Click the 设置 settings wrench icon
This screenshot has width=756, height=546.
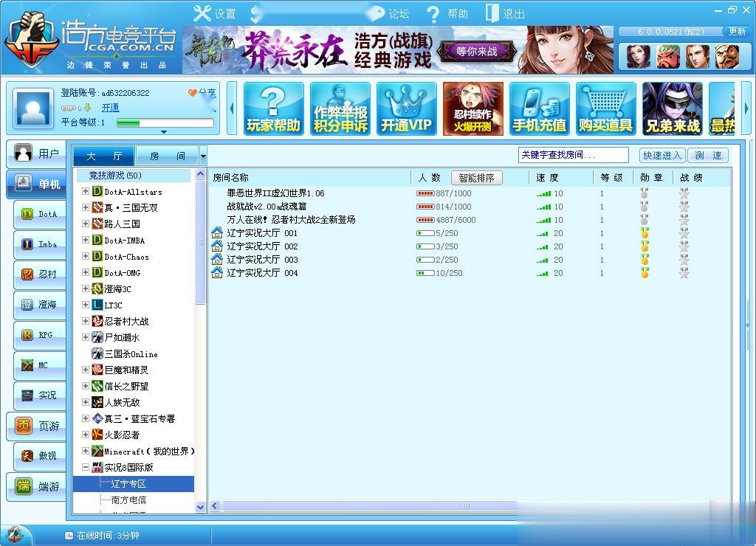(202, 13)
